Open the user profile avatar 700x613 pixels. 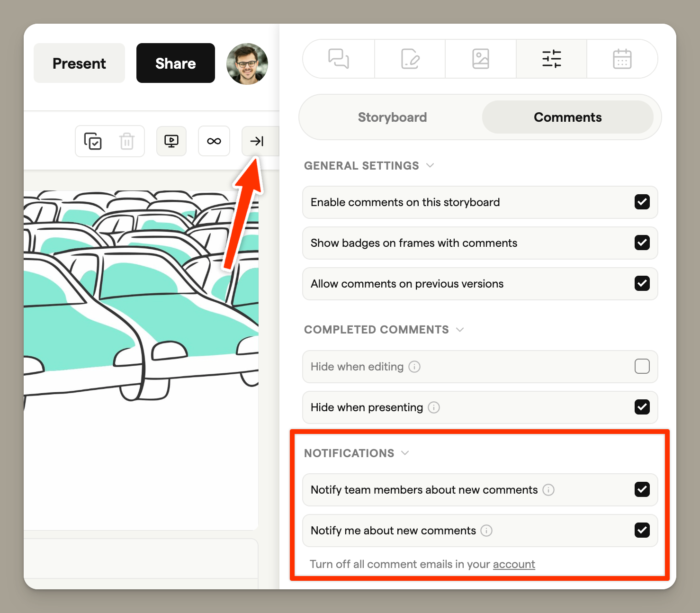pos(247,63)
